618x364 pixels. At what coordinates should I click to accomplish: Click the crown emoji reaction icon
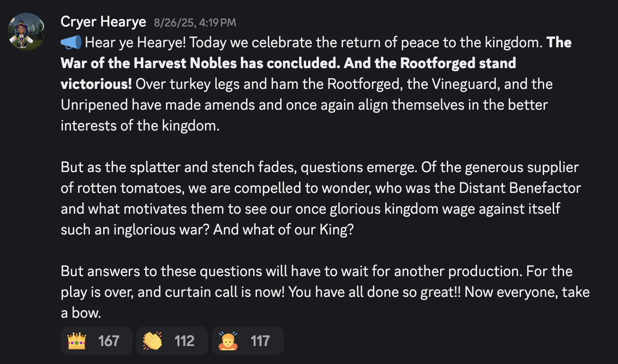pos(77,341)
